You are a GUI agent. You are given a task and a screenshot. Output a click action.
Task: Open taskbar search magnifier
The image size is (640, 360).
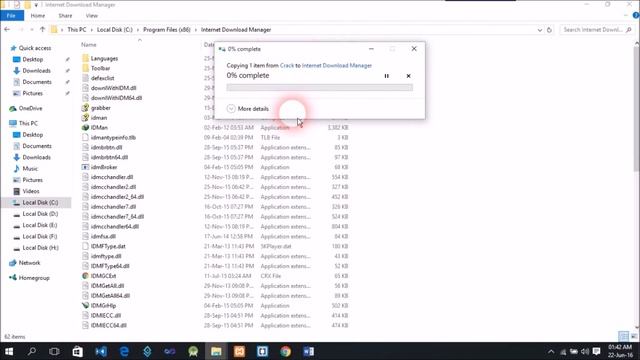point(31,351)
